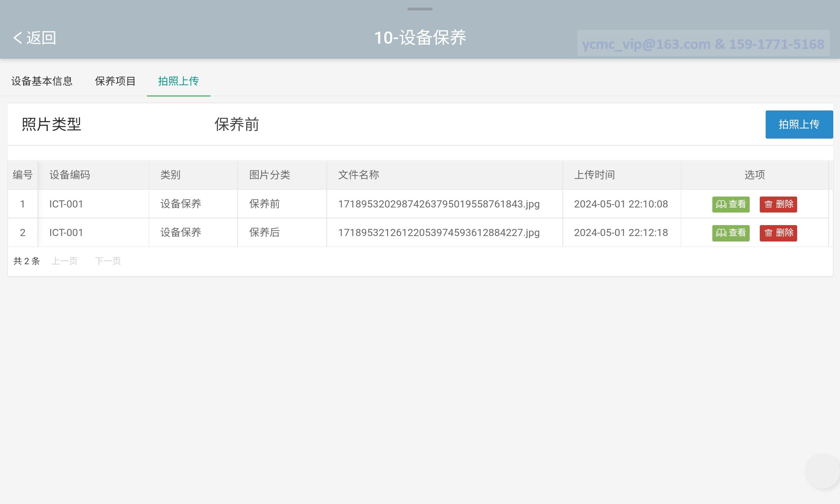The width and height of the screenshot is (840, 504).
Task: Open the 照片类型 selector showing 保养前
Action: (x=236, y=124)
